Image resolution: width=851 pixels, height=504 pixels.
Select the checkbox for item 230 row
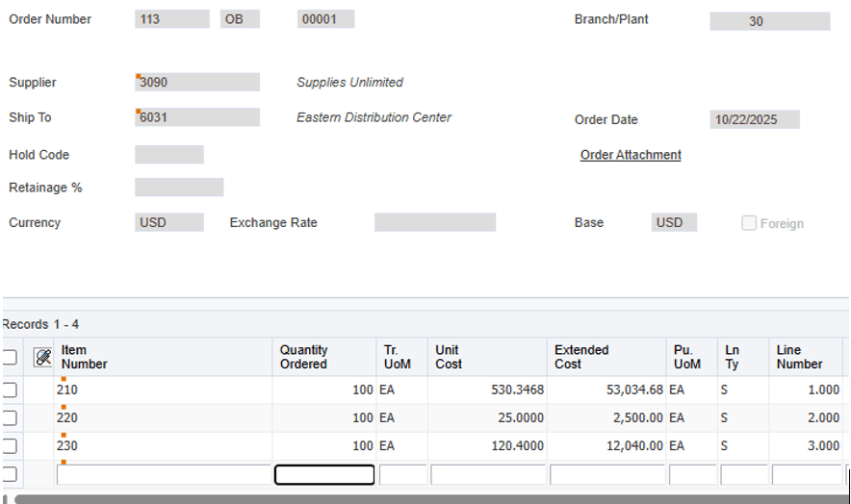10,446
